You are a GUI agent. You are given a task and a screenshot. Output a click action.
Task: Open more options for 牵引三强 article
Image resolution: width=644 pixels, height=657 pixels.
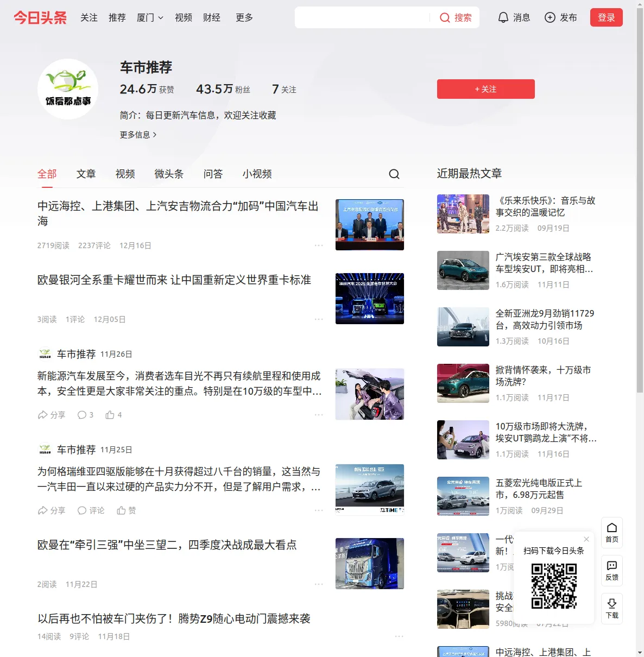click(319, 584)
